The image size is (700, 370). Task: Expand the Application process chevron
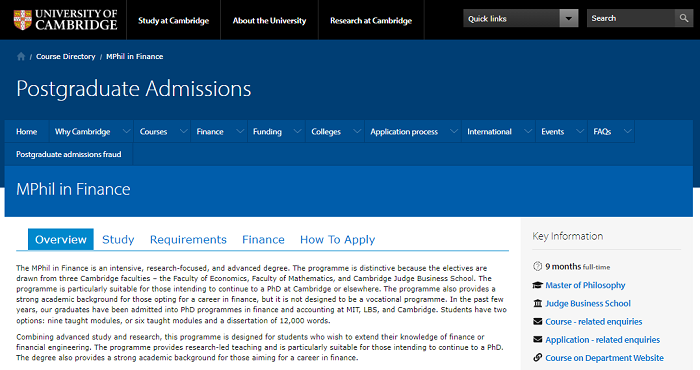coord(454,131)
